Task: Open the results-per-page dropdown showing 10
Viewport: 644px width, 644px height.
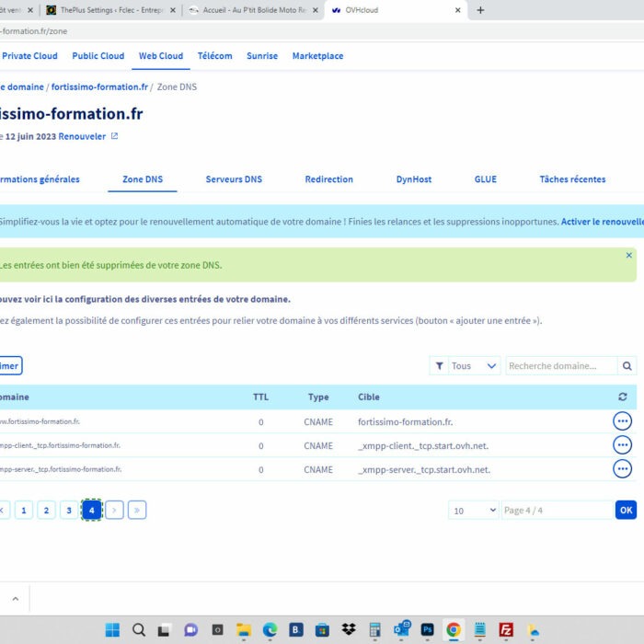Action: 474,510
